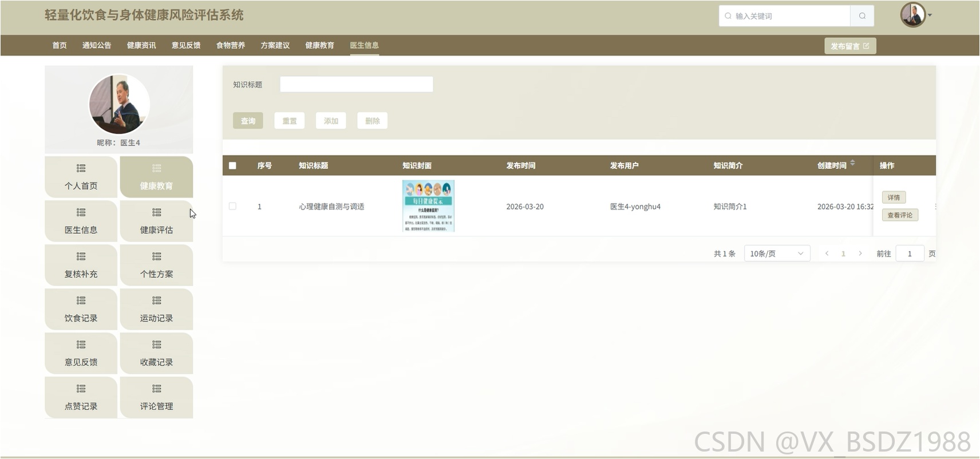Open the 健康教育 item in top navigation
Screen dimensions: 980x459
coord(320,45)
